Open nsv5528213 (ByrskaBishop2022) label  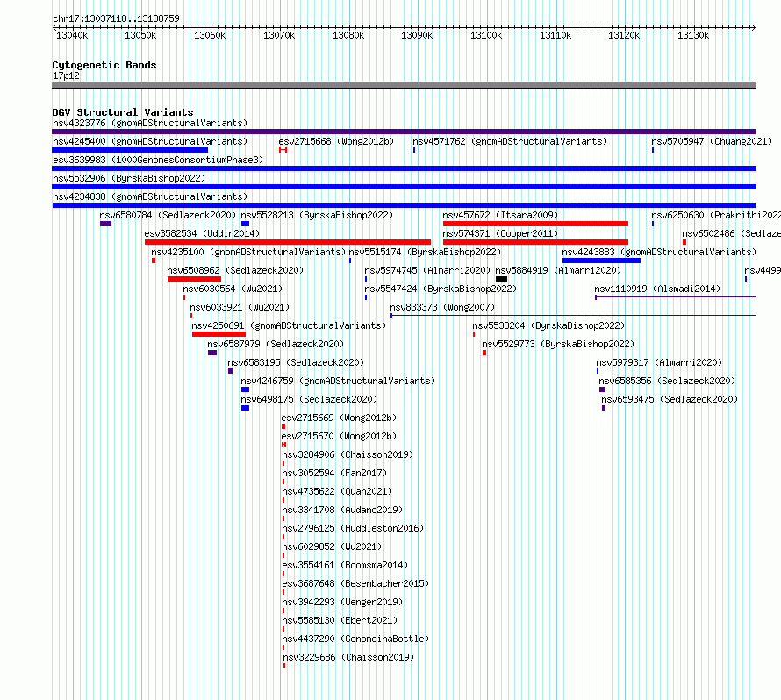(x=317, y=215)
